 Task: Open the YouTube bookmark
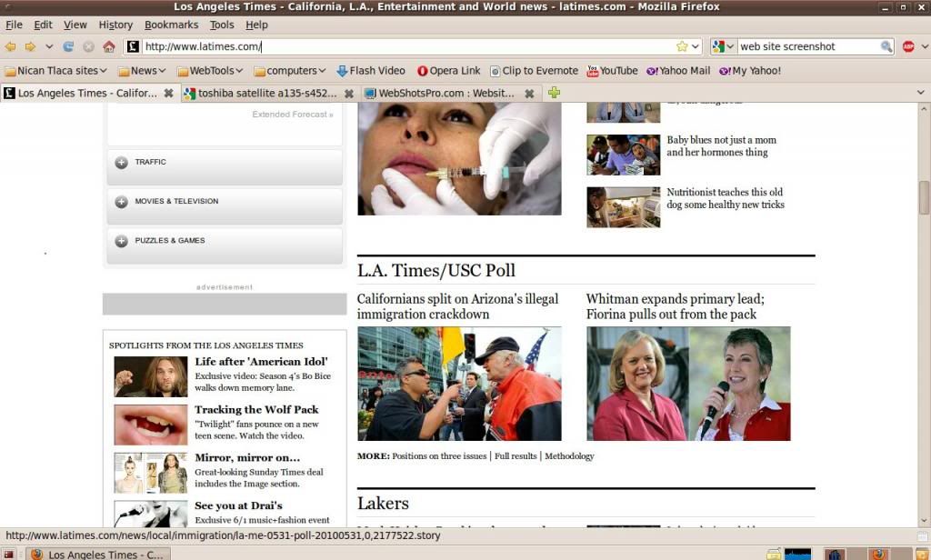[x=612, y=71]
